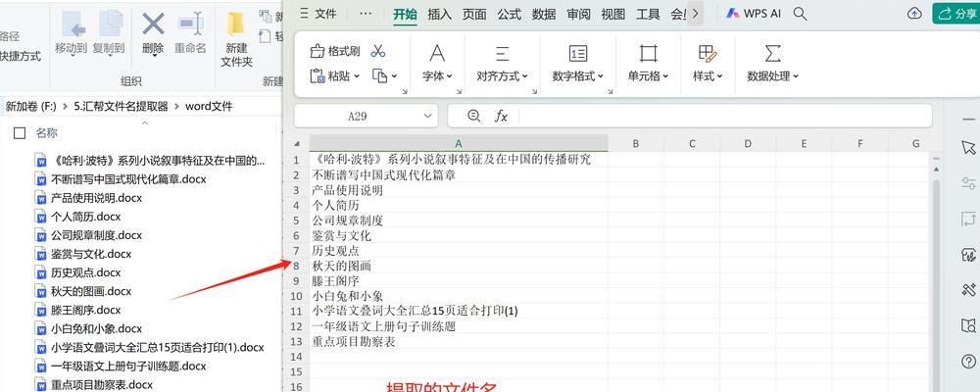Select row 5 header
The height and width of the screenshot is (392, 980).
[x=298, y=220]
